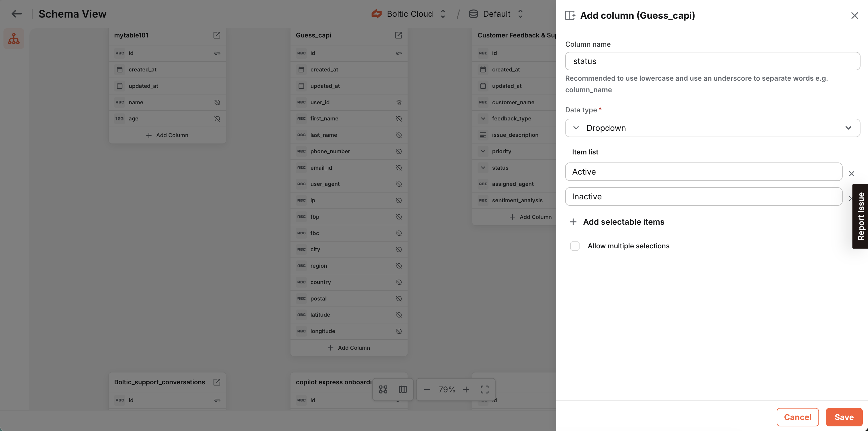Zoom in using the plus control
Screen dimensions: 868x431
pos(466,389)
